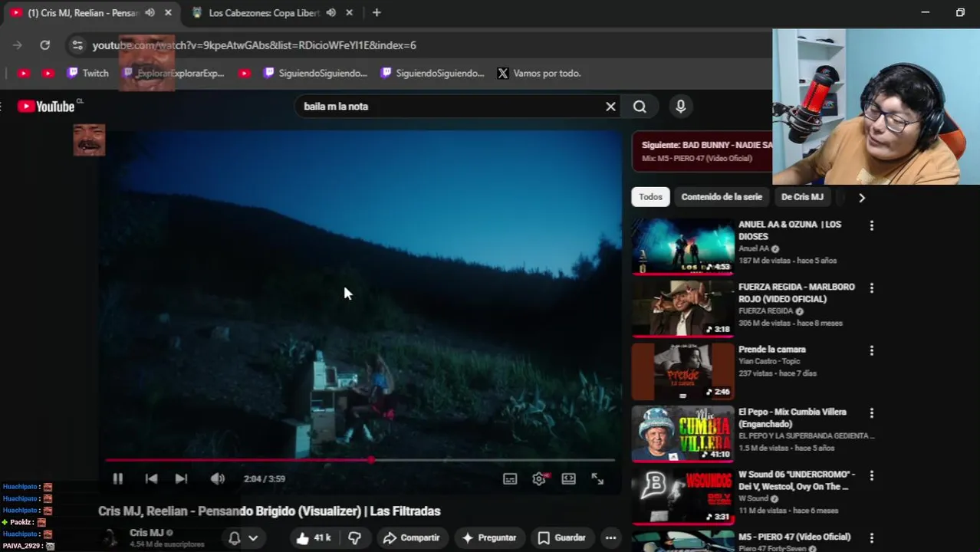Open options for Marlboro Rojo video

871,287
